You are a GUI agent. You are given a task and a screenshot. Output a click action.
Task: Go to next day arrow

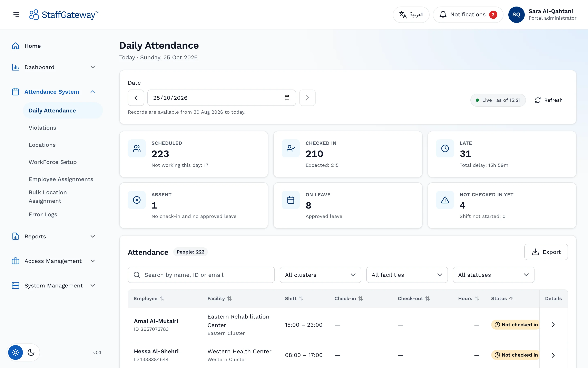307,98
